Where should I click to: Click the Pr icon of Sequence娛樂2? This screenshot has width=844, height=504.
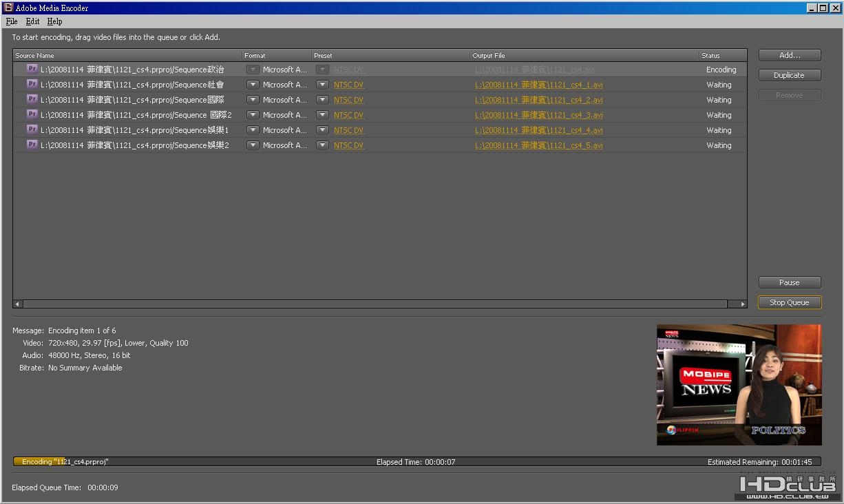click(32, 145)
